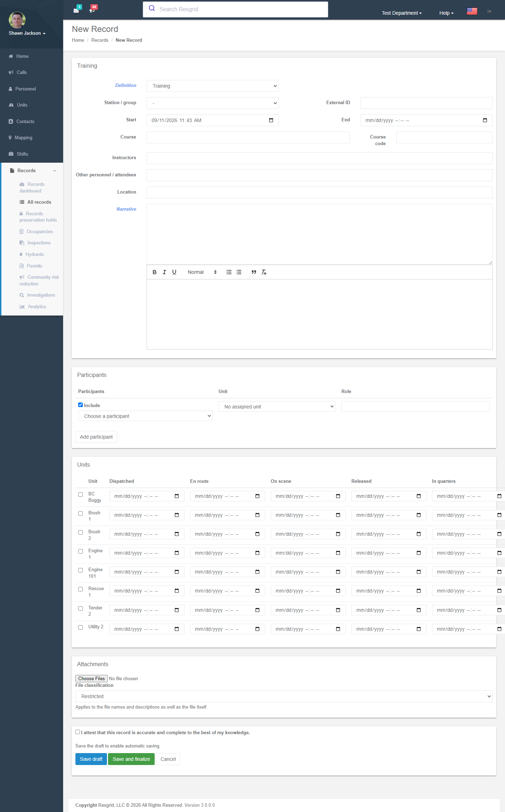Open Inspections submenu item
Viewport: 505px width, 812px height.
click(35, 243)
